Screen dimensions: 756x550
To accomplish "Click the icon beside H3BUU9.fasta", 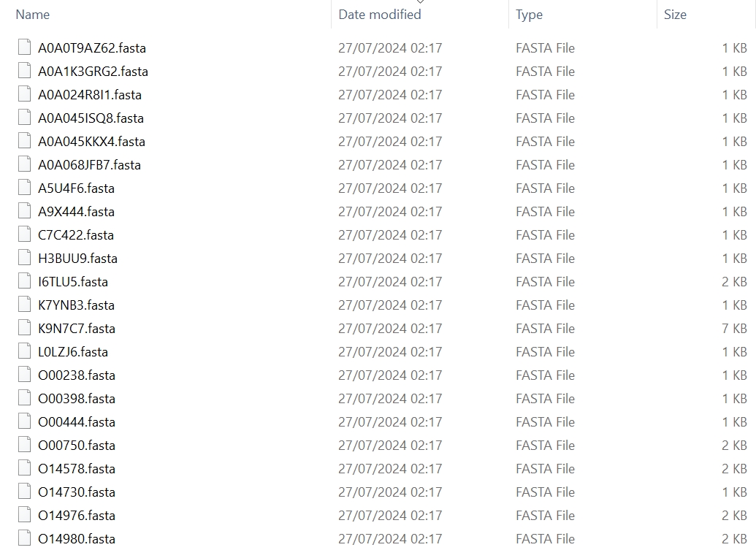I will (24, 258).
